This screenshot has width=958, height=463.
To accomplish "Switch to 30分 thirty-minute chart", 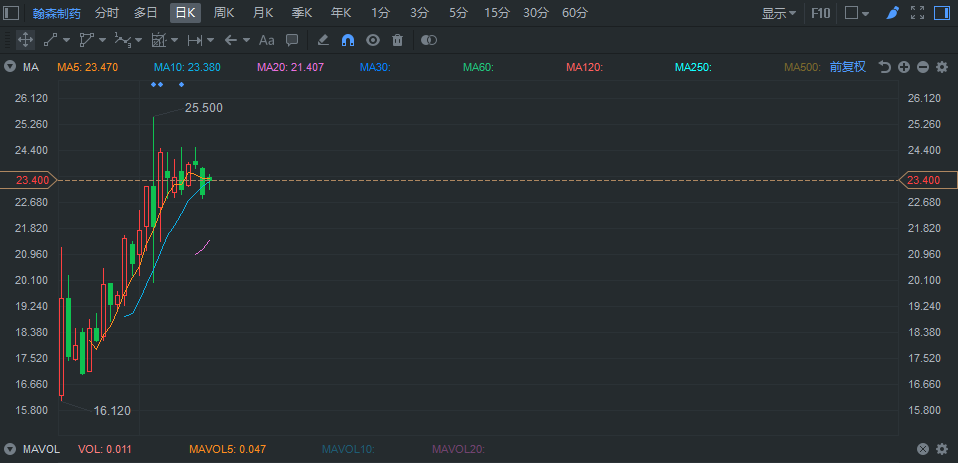I will (536, 13).
